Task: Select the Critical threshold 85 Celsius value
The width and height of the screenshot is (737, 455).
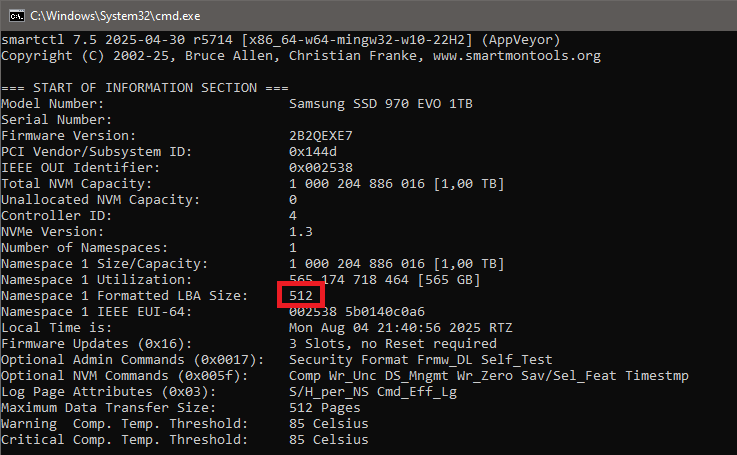Action: [329, 439]
